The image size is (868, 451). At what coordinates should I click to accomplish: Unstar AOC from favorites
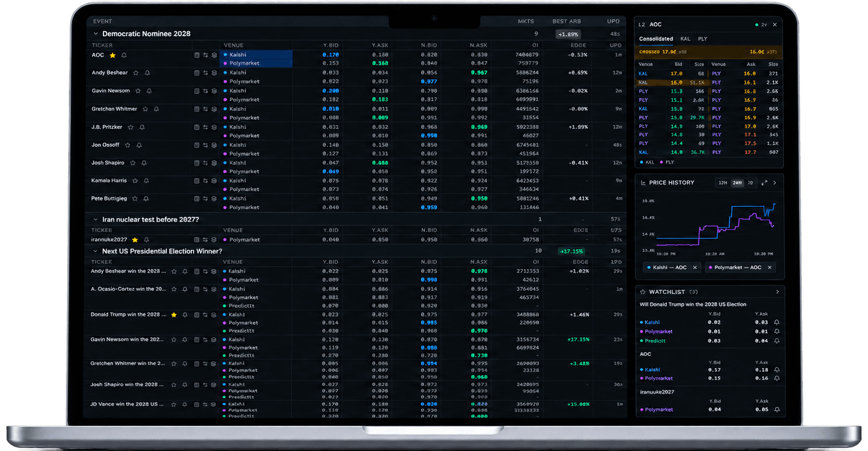pos(113,55)
